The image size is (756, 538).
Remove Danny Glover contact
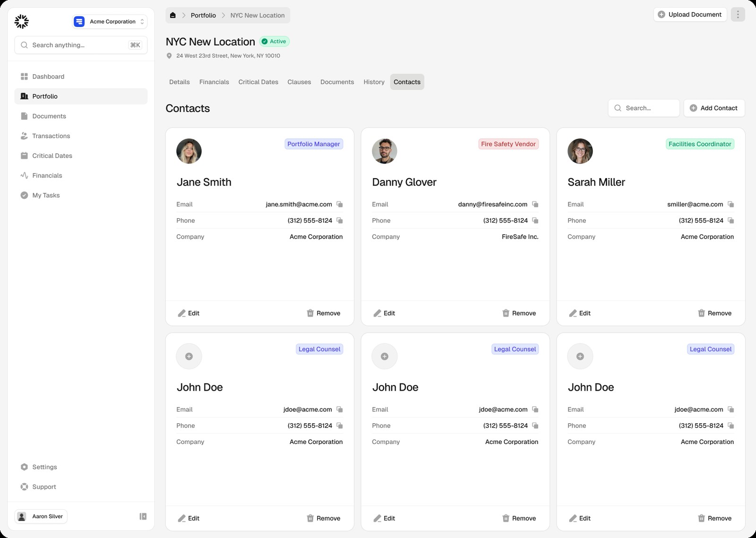coord(519,313)
